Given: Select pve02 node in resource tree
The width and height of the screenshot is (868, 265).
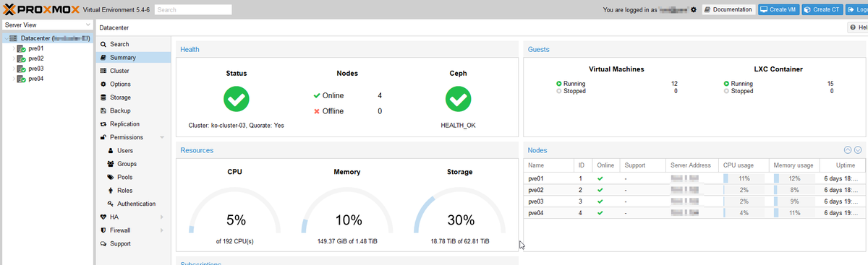Looking at the screenshot, I should coord(36,58).
